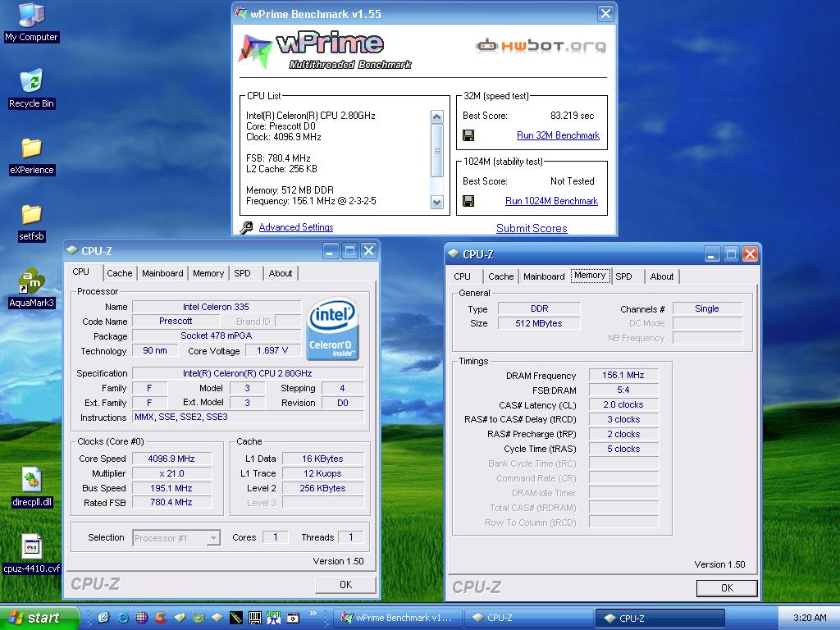The width and height of the screenshot is (840, 630).
Task: Open About tab in left CPU-Z window
Action: click(281, 273)
